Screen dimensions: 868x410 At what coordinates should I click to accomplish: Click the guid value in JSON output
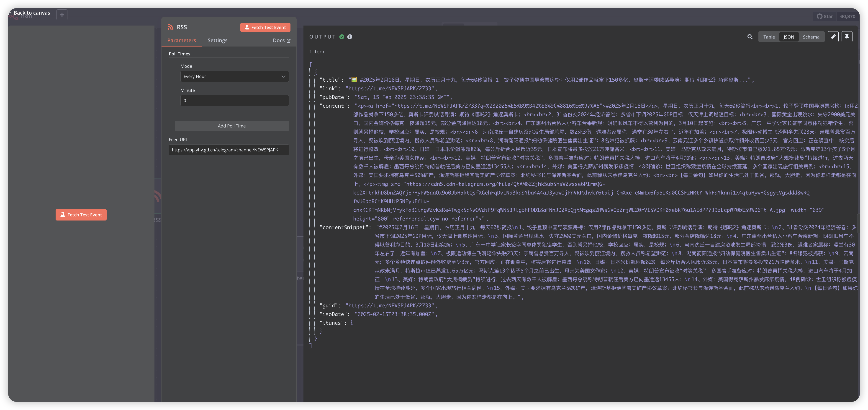390,306
